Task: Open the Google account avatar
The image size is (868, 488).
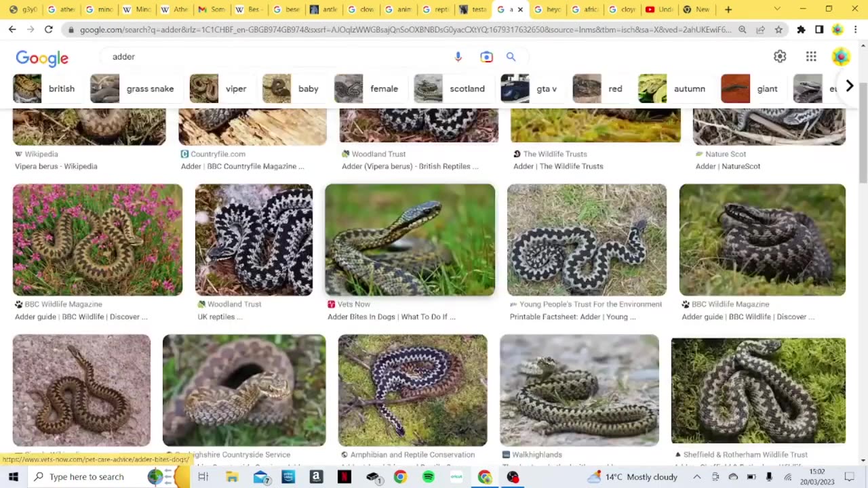Action: click(x=841, y=57)
